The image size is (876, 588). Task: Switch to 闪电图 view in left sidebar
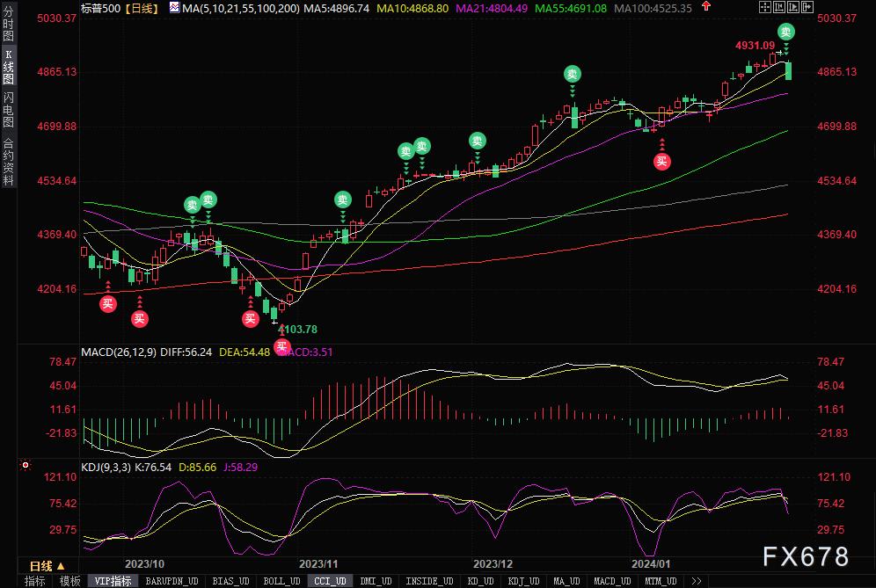click(x=8, y=108)
